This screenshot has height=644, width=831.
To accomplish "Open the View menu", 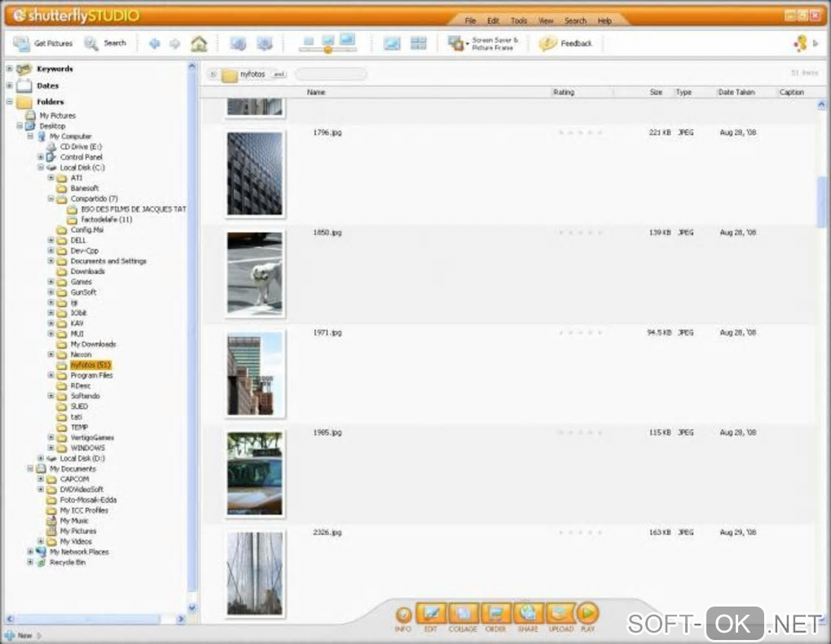I will point(546,20).
